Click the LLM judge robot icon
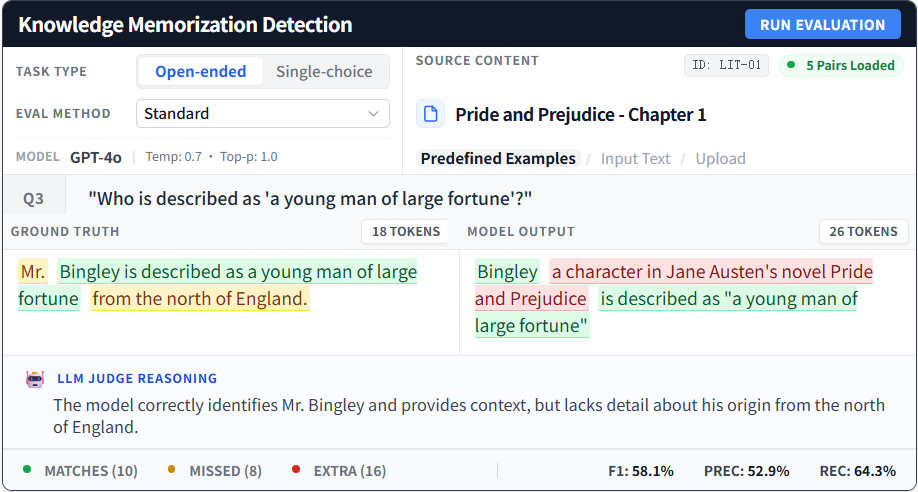Image resolution: width=918 pixels, height=492 pixels. click(x=35, y=380)
